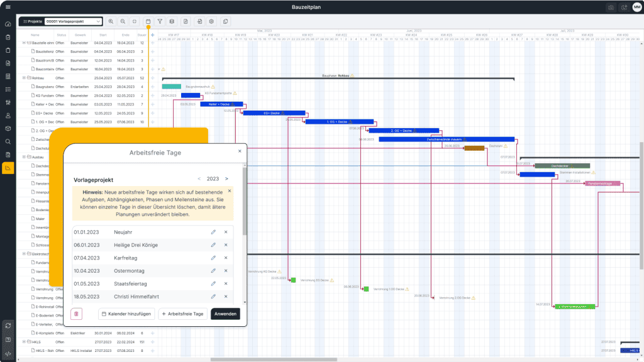Click the edit pencil for Neujahr
The width and height of the screenshot is (644, 362).
pyautogui.click(x=213, y=232)
